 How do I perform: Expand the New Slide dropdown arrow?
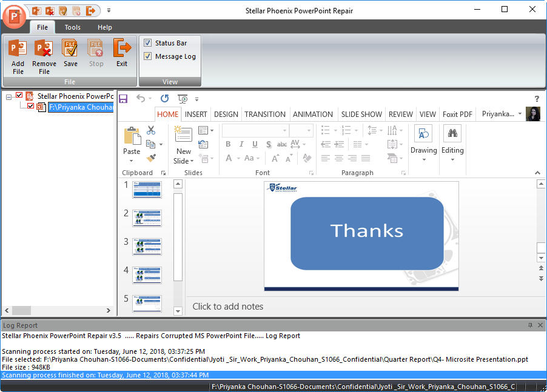pos(192,161)
